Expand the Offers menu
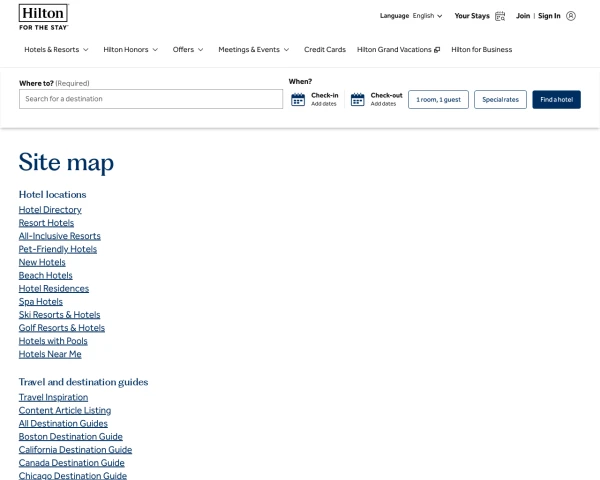The height and width of the screenshot is (480, 600). [188, 50]
